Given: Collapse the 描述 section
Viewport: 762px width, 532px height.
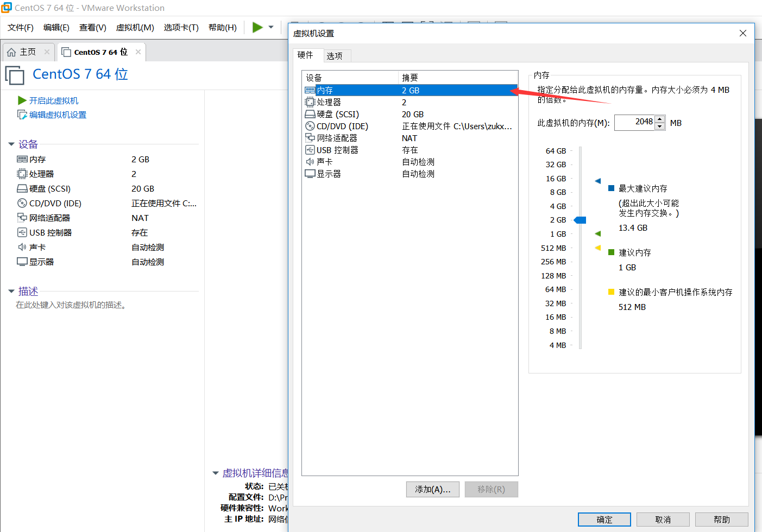Looking at the screenshot, I should 11,292.
